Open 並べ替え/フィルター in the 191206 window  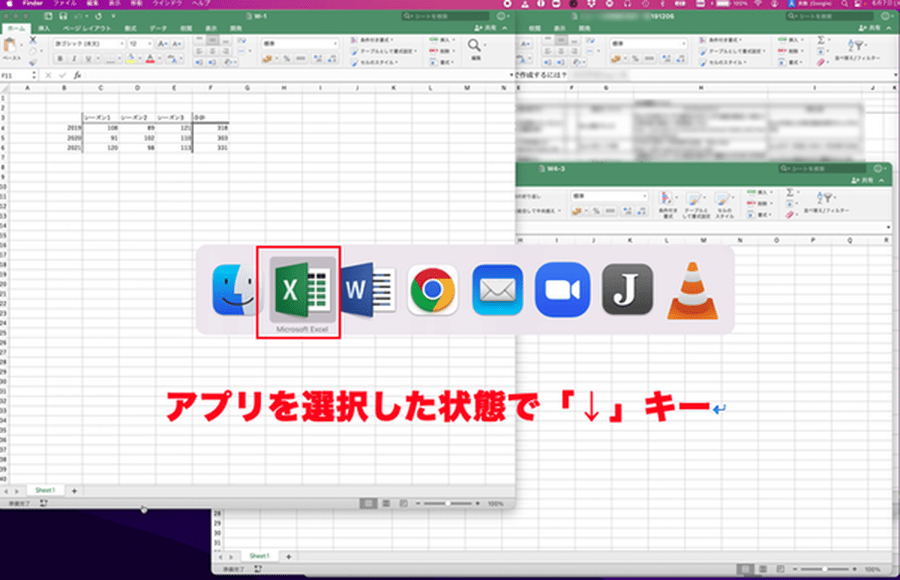[x=856, y=49]
